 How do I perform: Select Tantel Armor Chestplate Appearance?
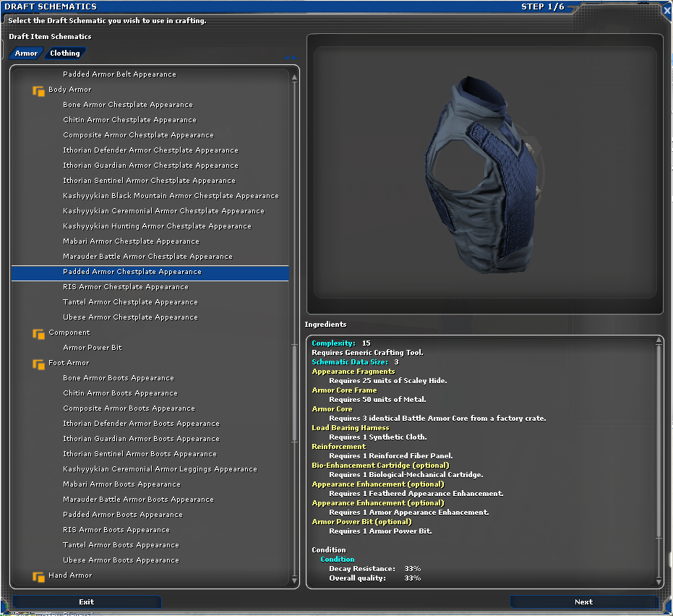coord(130,302)
